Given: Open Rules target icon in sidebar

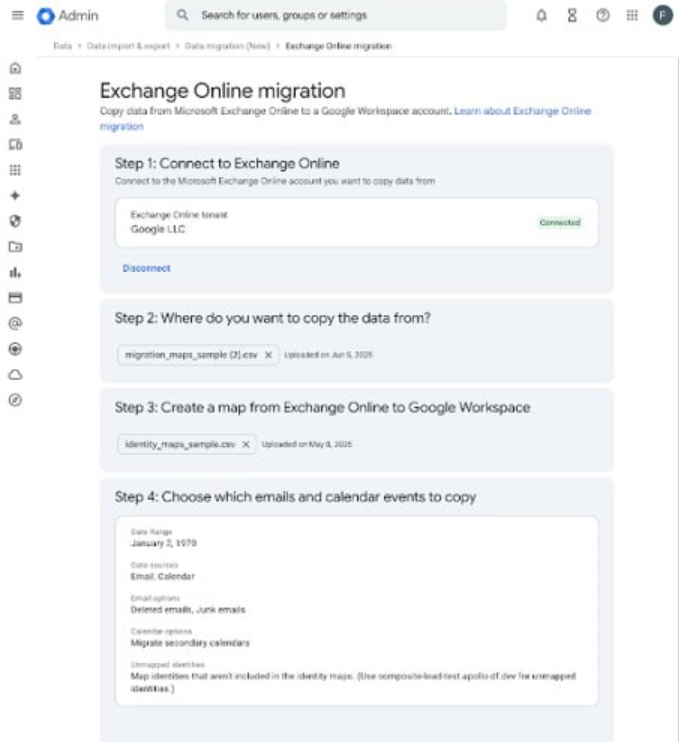Looking at the screenshot, I should [x=15, y=349].
